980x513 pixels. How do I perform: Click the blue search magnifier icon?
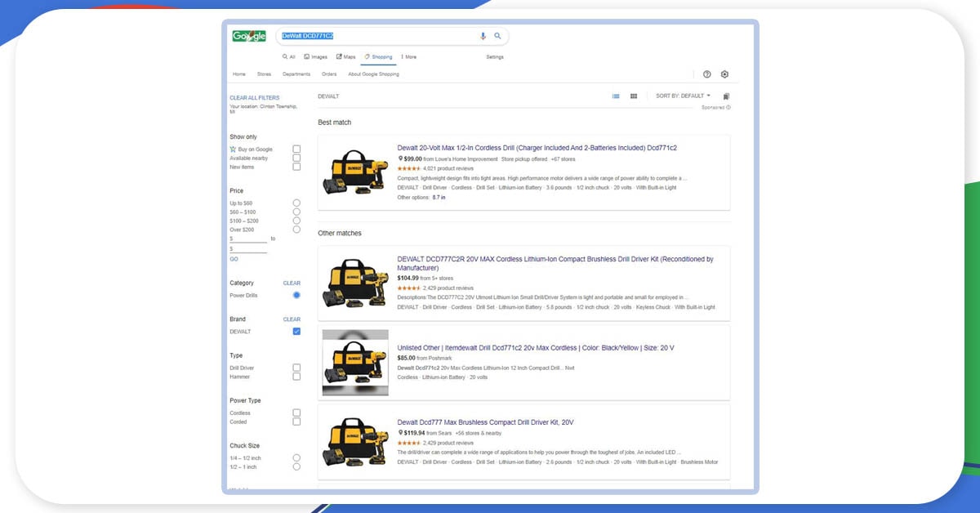(x=497, y=36)
